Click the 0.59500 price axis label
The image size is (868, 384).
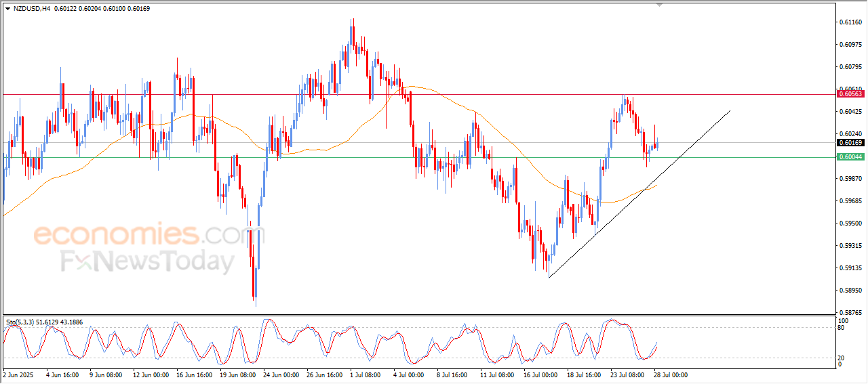coord(850,223)
